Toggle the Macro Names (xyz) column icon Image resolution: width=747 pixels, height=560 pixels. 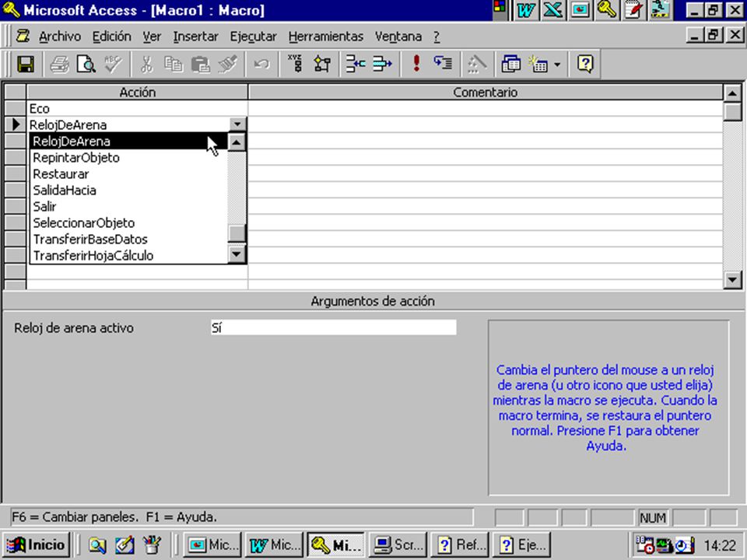[296, 64]
